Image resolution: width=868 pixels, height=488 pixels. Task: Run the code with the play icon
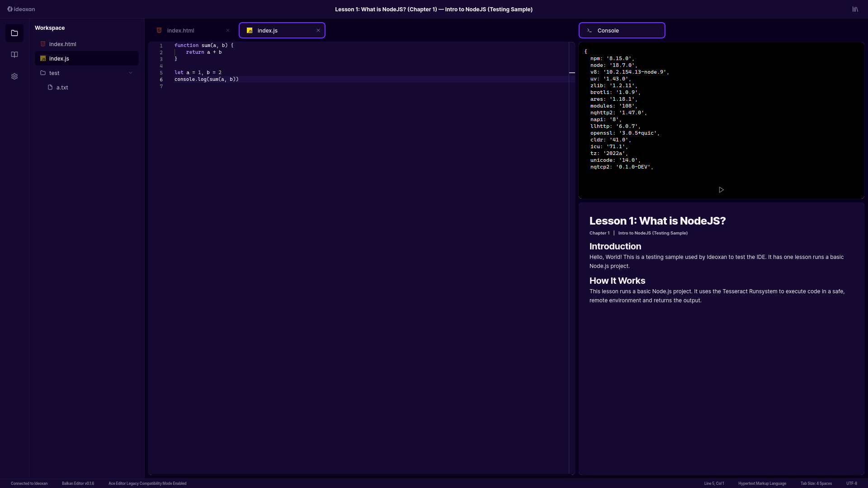[x=721, y=190]
